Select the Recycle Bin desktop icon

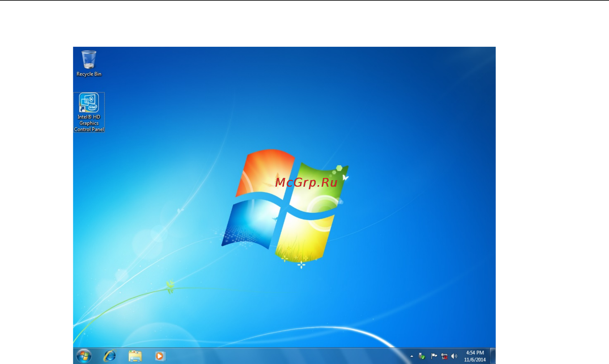tap(89, 64)
